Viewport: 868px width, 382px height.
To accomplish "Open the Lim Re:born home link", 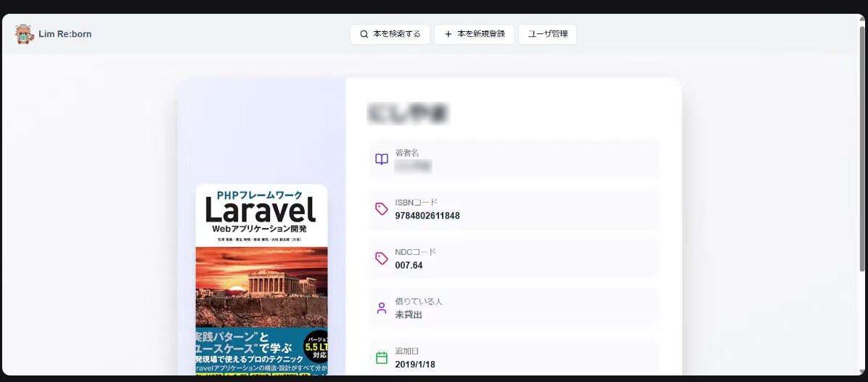I will (x=54, y=34).
